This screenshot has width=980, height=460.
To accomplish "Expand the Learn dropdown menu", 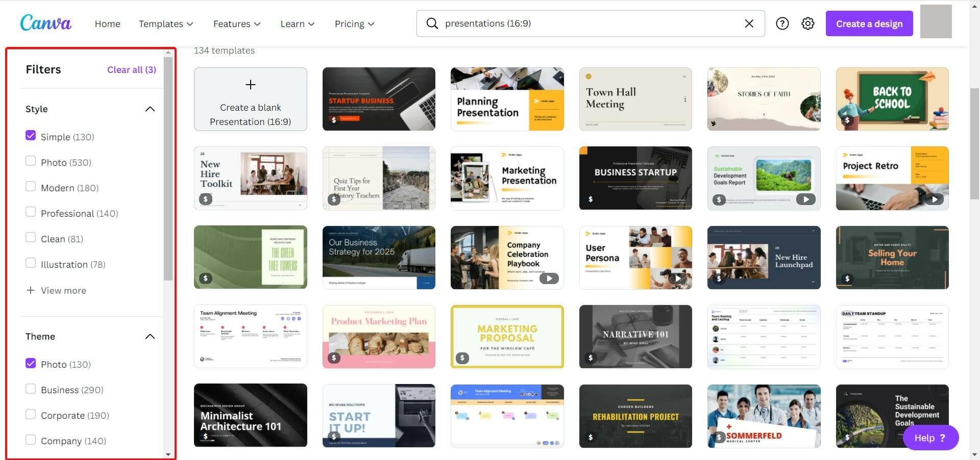I will 298,24.
